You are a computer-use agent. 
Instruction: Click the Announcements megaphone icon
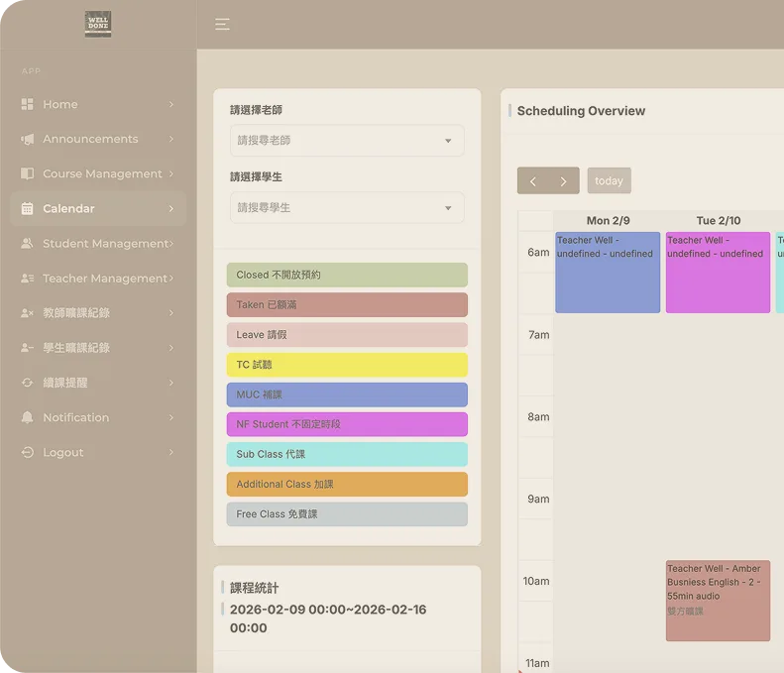(27, 139)
